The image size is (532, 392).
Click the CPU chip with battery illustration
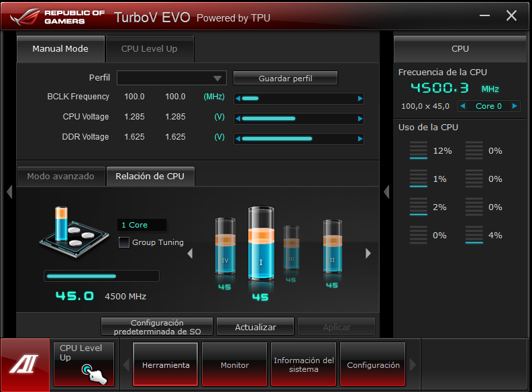coord(74,232)
